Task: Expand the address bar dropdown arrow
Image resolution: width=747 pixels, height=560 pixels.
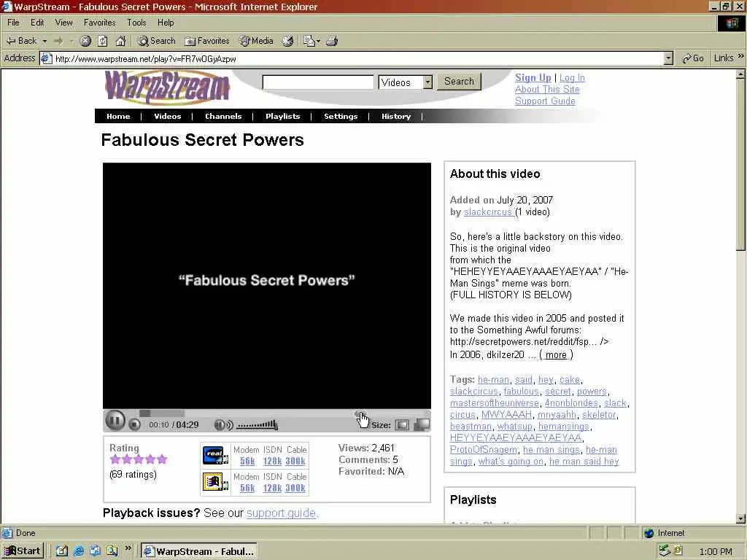Action: point(668,58)
